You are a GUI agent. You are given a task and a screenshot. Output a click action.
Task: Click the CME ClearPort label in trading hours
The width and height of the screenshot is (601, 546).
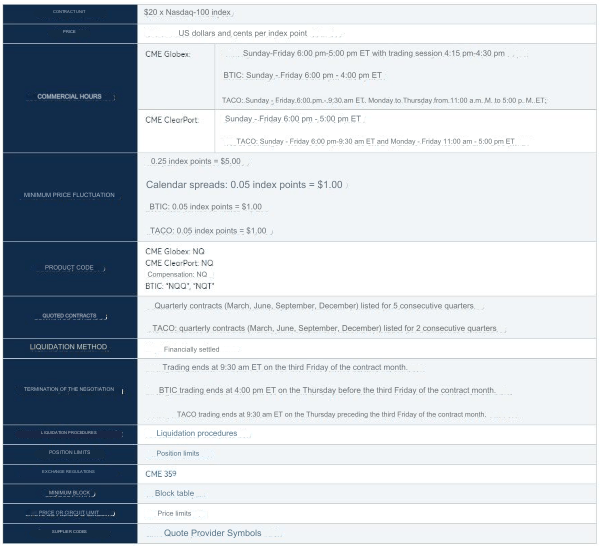pyautogui.click(x=172, y=120)
